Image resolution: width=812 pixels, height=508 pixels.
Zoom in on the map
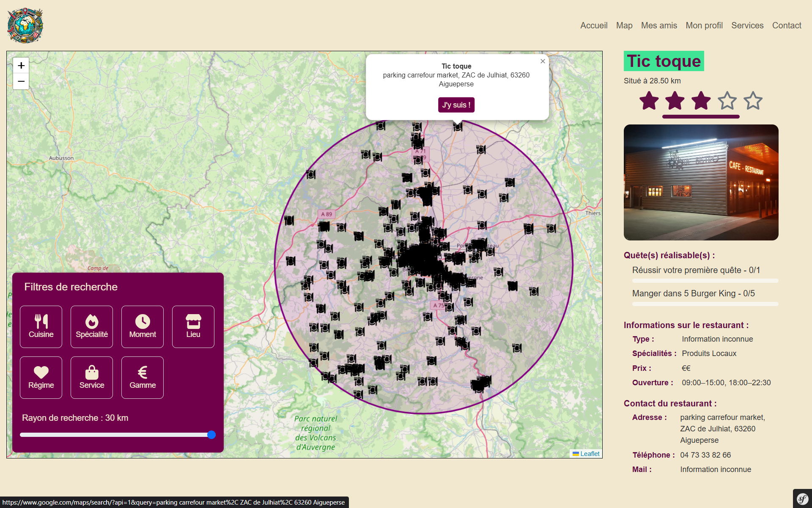(x=21, y=65)
